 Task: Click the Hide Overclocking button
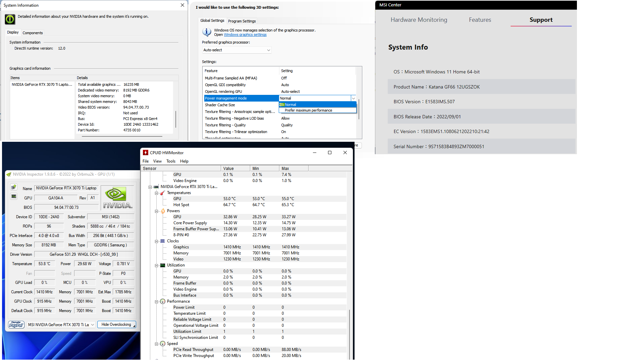(x=116, y=324)
